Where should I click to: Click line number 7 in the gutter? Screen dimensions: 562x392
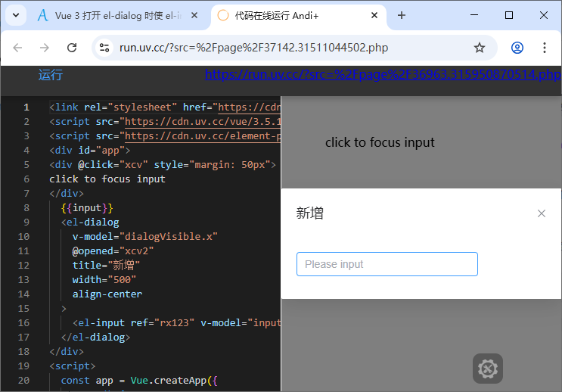pyautogui.click(x=26, y=193)
